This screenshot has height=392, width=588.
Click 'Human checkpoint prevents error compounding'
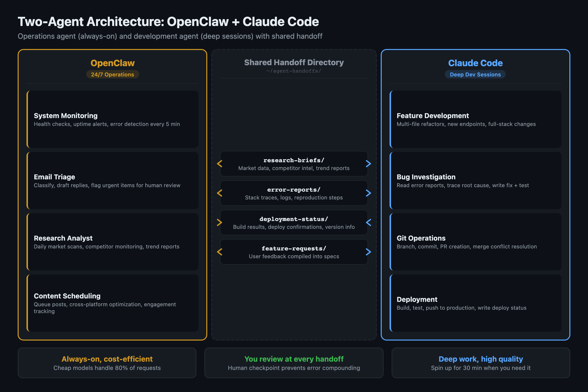coord(294,368)
